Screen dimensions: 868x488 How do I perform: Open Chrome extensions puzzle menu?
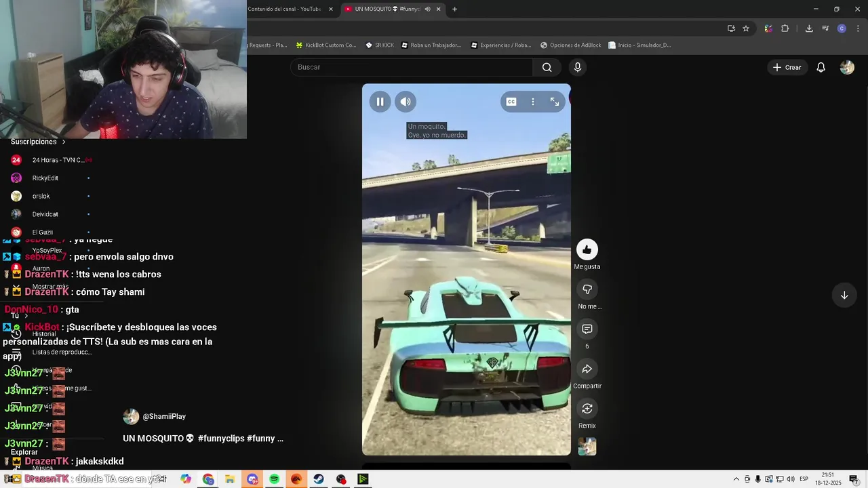coord(785,28)
